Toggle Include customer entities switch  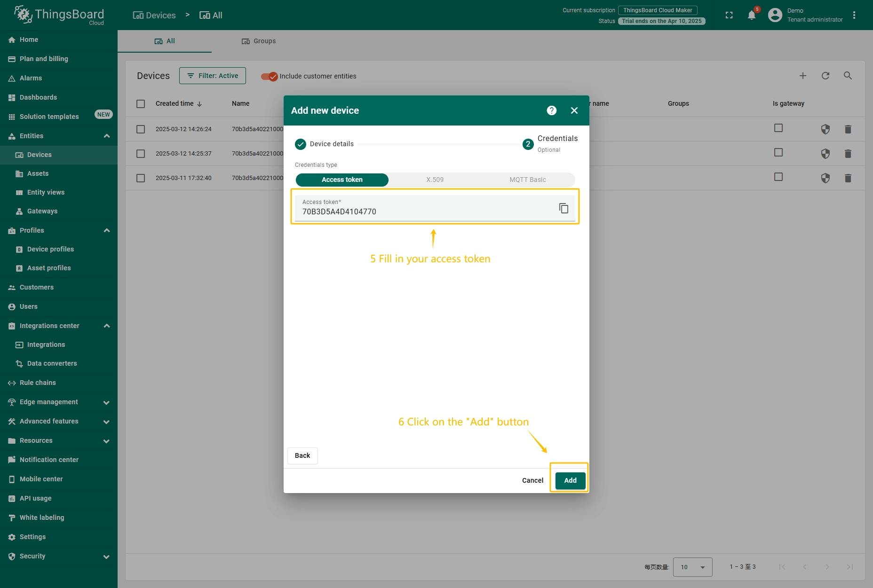[270, 76]
